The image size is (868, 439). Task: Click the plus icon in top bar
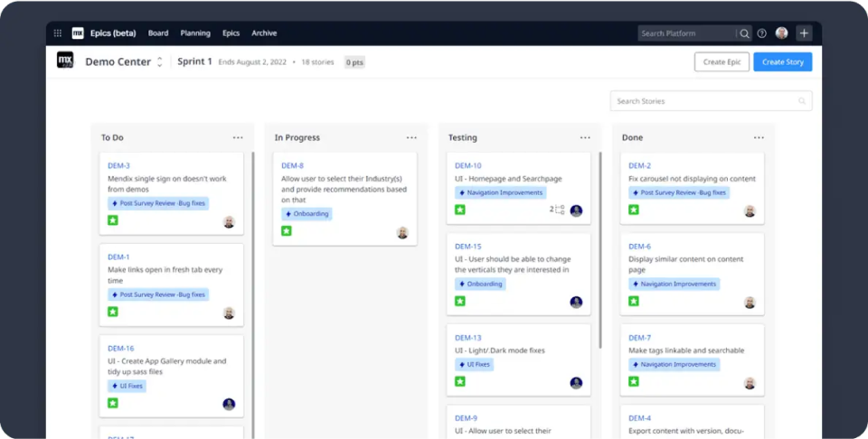click(x=804, y=33)
